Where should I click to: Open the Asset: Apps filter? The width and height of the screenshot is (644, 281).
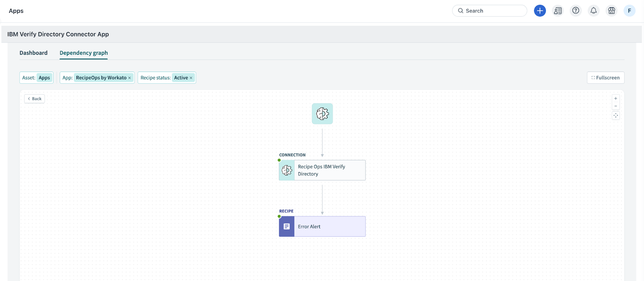tap(37, 78)
